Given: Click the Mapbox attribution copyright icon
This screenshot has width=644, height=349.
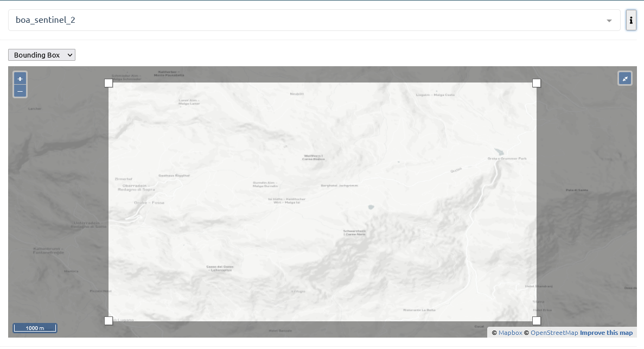Looking at the screenshot, I should (x=495, y=332).
